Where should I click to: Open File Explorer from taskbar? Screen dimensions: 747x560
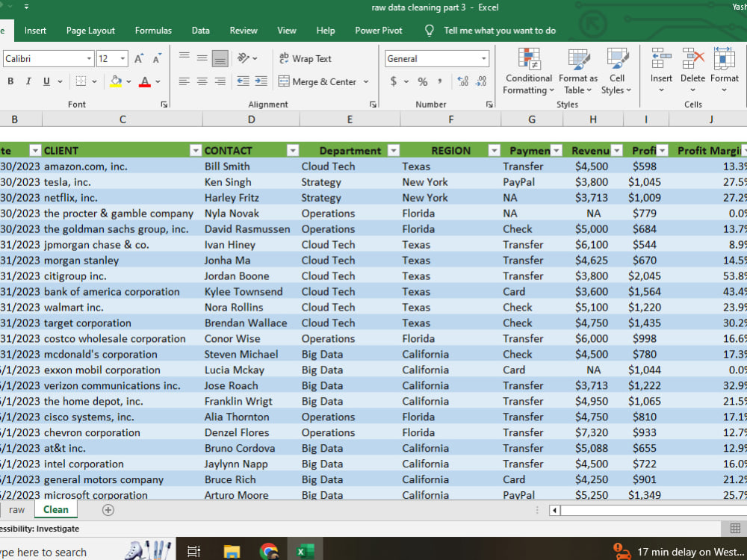click(x=232, y=552)
